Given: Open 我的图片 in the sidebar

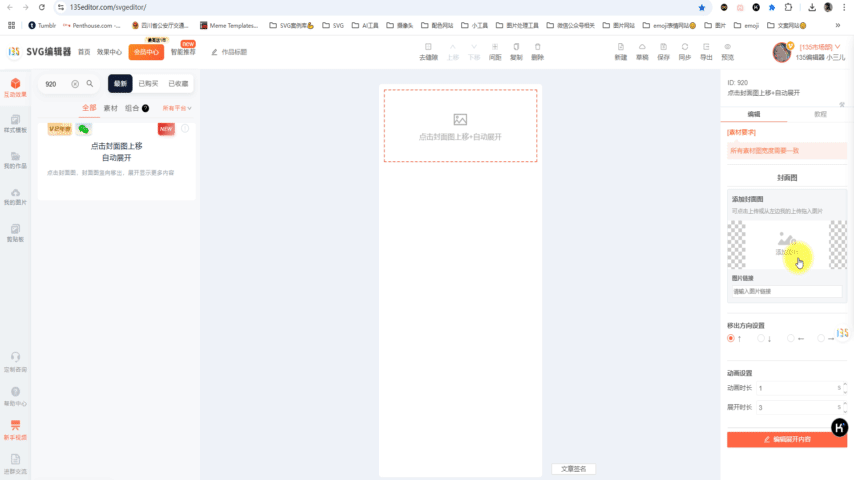Looking at the screenshot, I should [15, 197].
